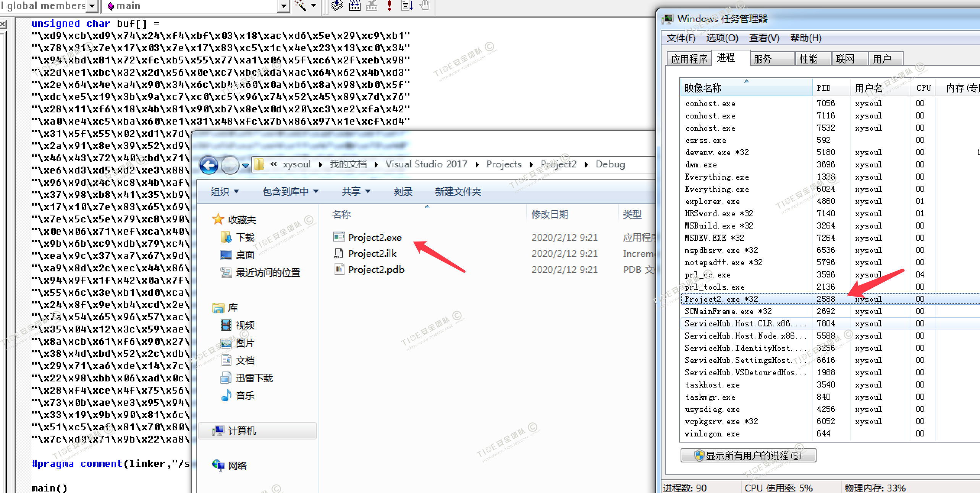Image resolution: width=980 pixels, height=493 pixels.
Task: Click show processes from all users button
Action: point(748,456)
